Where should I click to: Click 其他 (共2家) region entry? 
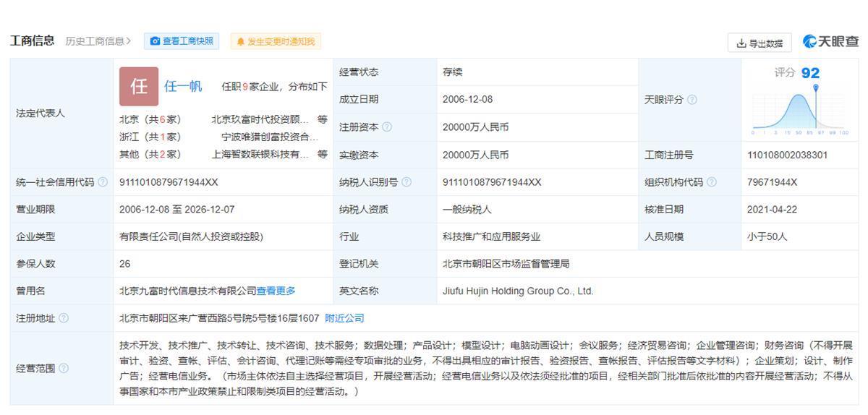150,154
